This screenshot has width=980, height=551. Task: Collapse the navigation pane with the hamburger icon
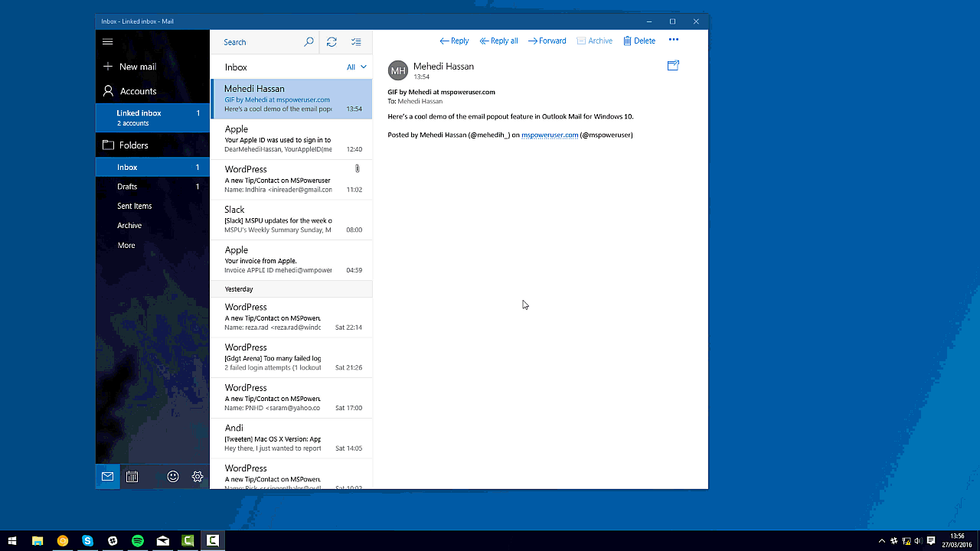click(107, 41)
